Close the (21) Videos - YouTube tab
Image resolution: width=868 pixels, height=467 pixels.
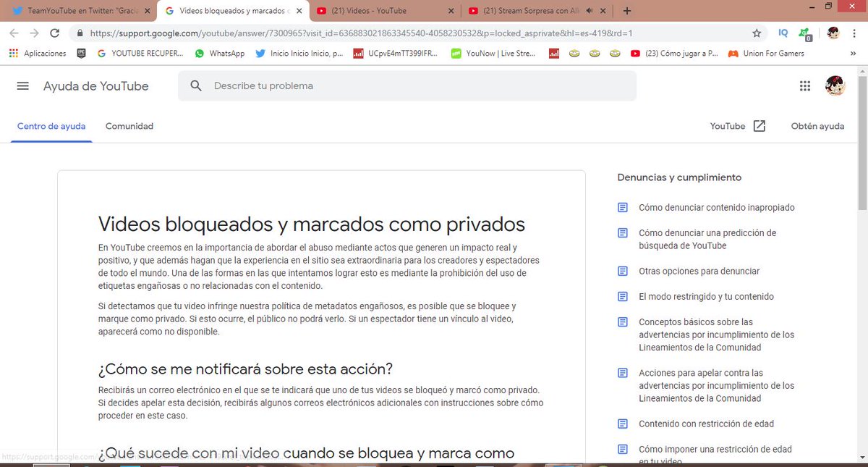pyautogui.click(x=451, y=11)
